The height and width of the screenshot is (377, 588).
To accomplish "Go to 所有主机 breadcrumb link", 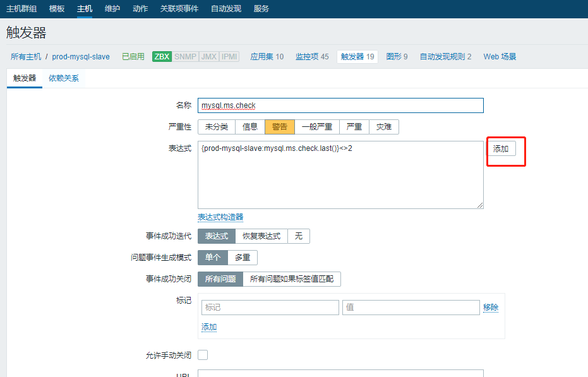I will coord(26,57).
